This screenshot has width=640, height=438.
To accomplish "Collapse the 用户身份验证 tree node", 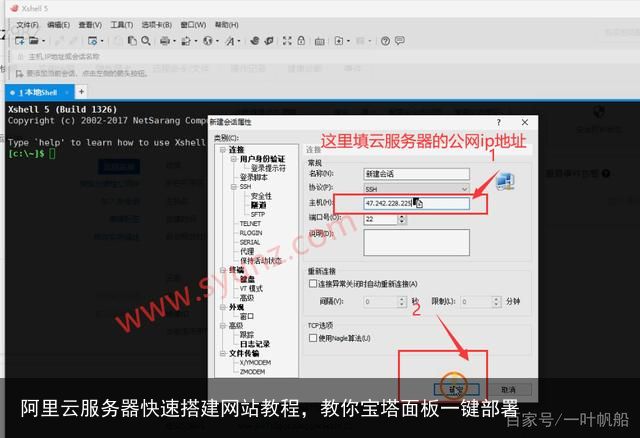I will click(234, 159).
